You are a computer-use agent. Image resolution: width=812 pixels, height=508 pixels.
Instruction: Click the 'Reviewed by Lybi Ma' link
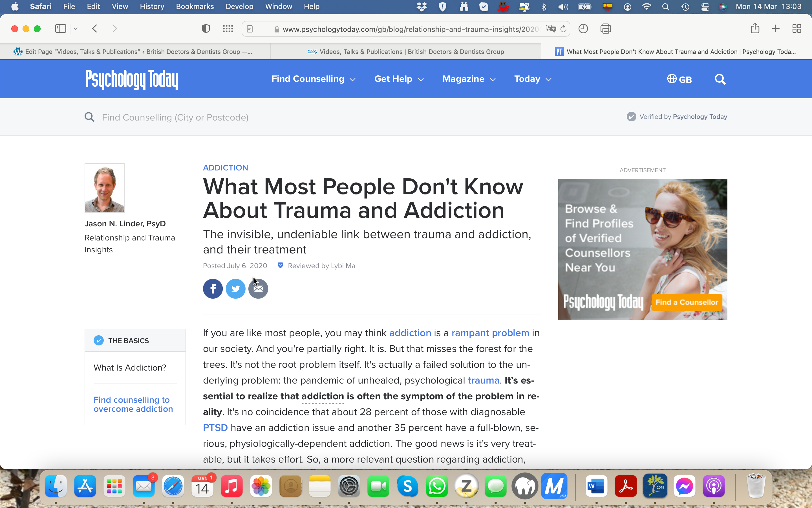point(321,266)
